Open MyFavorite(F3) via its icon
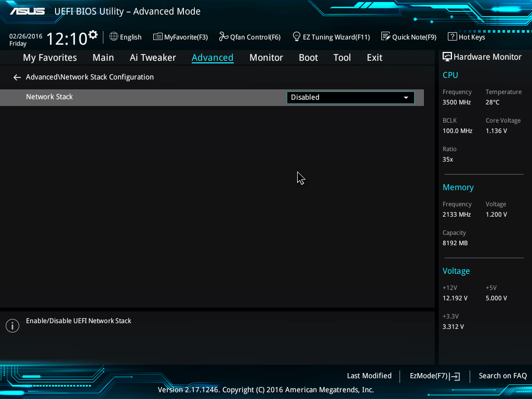Image resolution: width=532 pixels, height=399 pixels. coord(158,37)
